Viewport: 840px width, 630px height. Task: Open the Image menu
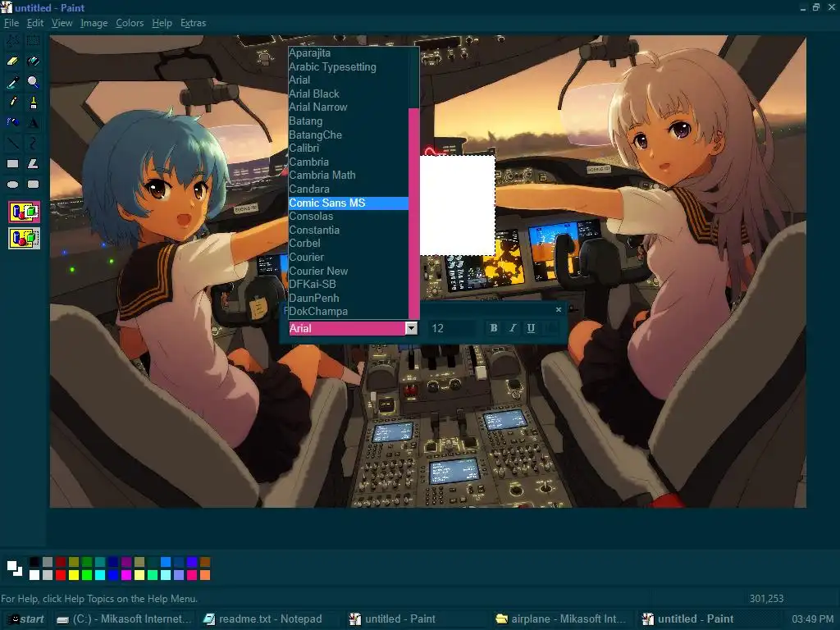coord(94,23)
